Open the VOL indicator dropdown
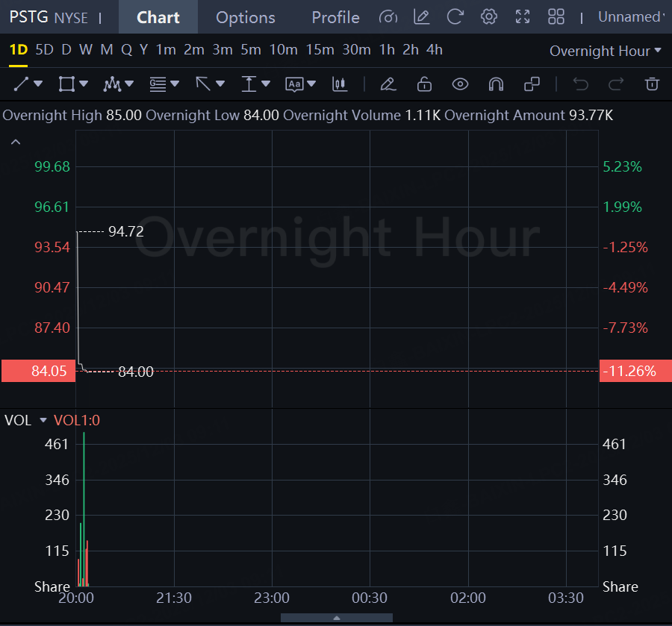 [43, 420]
